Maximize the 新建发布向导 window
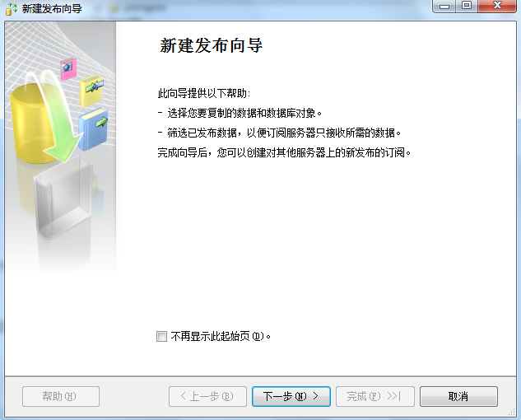Screen dimensions: 521x420 (x=467, y=6)
